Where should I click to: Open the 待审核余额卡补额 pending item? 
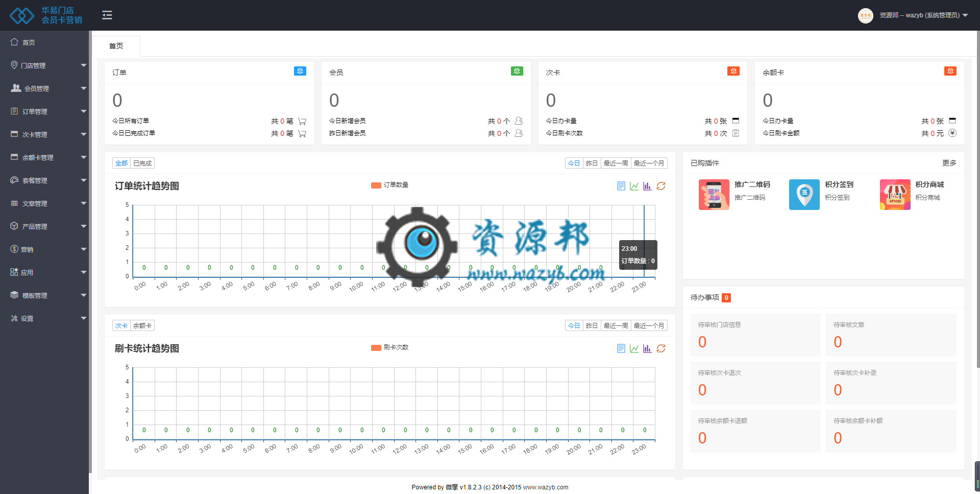tap(891, 431)
